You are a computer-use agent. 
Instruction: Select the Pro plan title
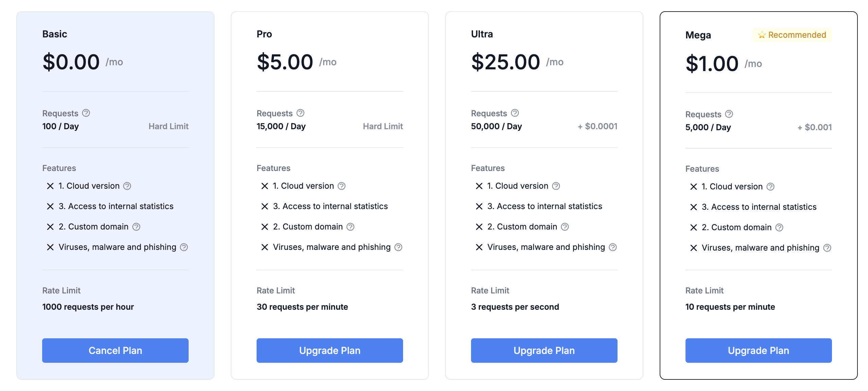click(264, 34)
